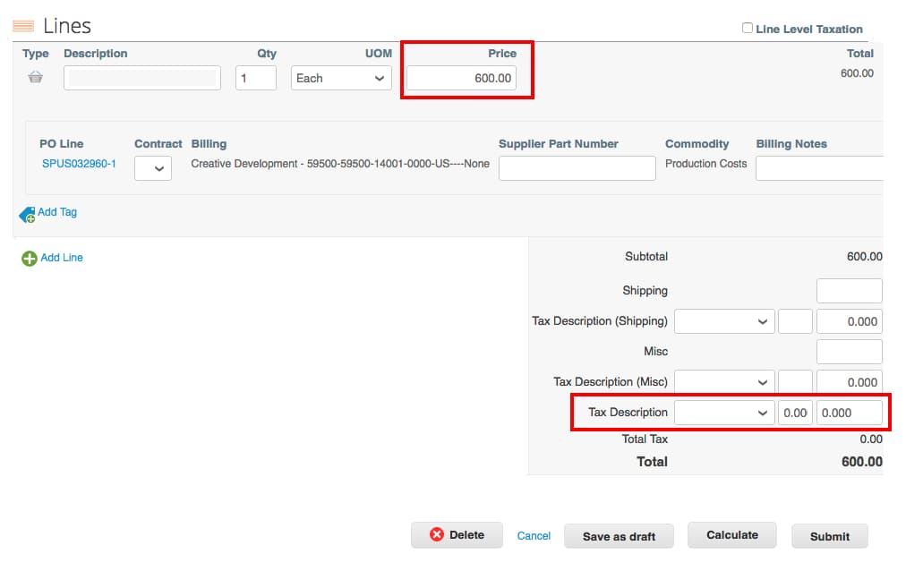The width and height of the screenshot is (906, 588).
Task: Save the invoice as draft
Action: (x=619, y=536)
